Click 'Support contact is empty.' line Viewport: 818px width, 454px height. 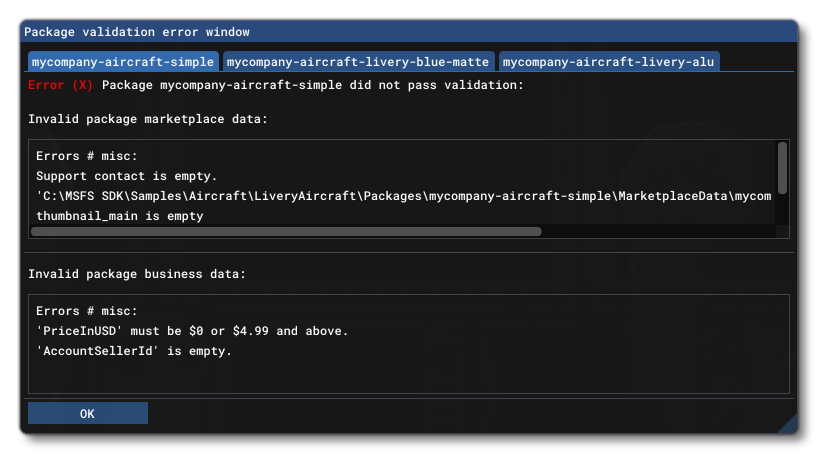(126, 176)
